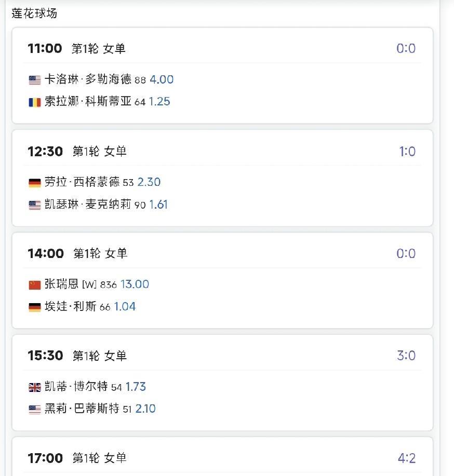Open player 劳拉·西格蒙德

click(x=82, y=182)
